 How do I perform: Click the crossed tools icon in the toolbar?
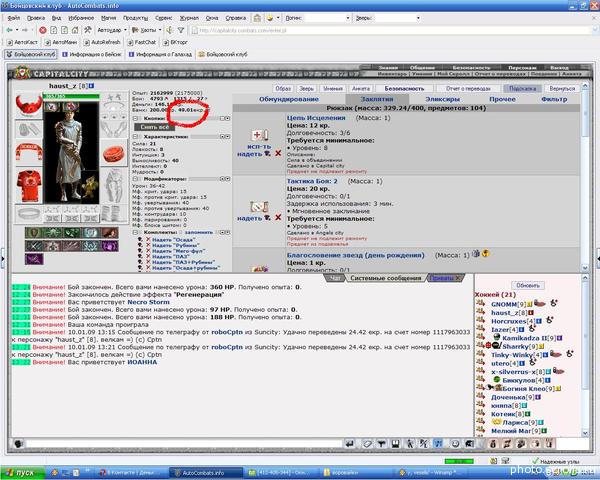[x=88, y=30]
